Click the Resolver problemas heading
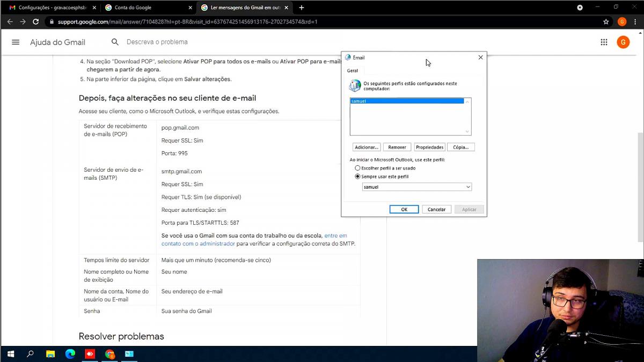 click(x=121, y=336)
